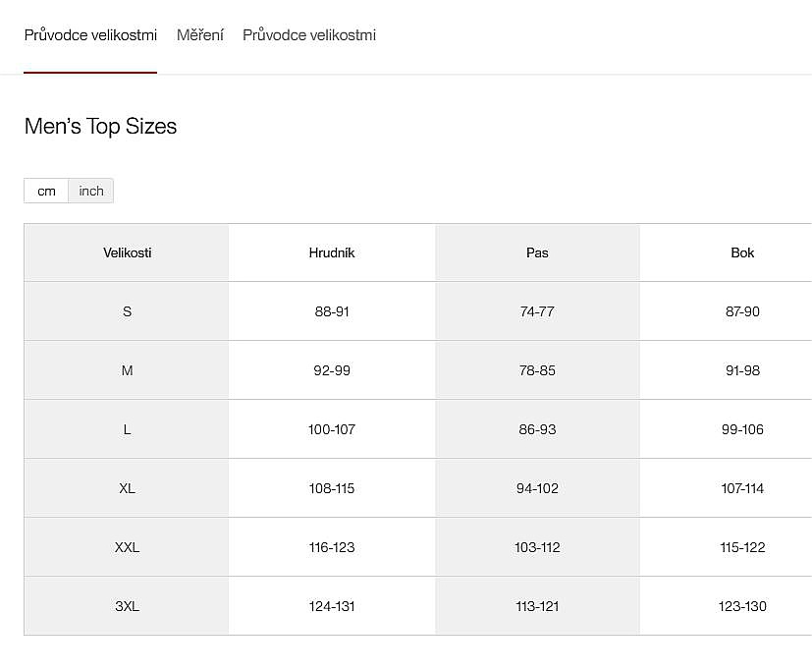812x671 pixels.
Task: Click chest value 100-107 for size L
Action: click(x=332, y=429)
